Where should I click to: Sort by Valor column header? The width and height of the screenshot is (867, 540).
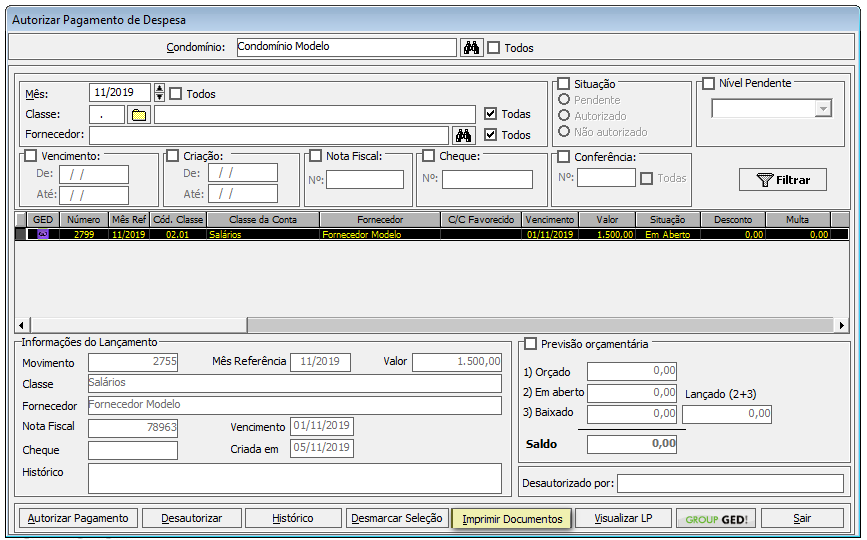[607, 219]
